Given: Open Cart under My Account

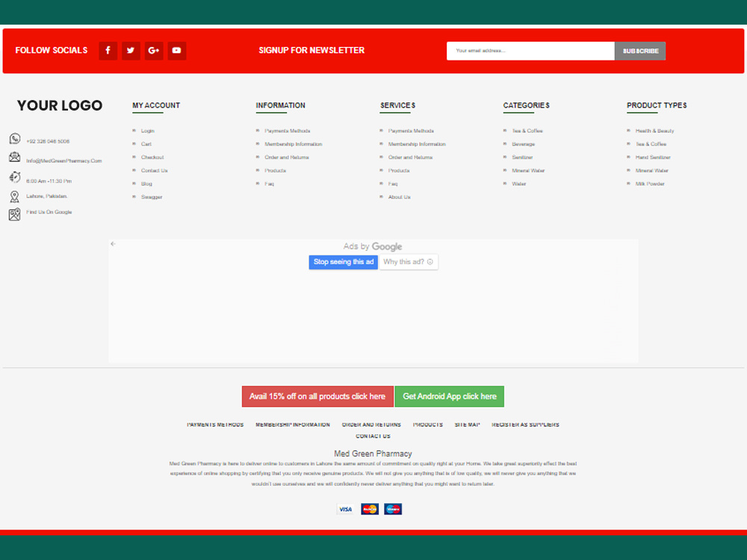Looking at the screenshot, I should click(x=146, y=144).
